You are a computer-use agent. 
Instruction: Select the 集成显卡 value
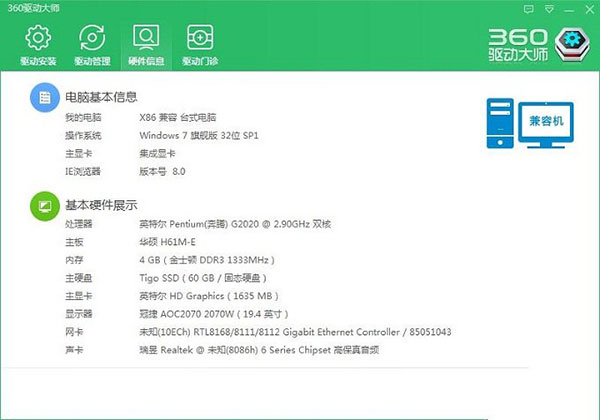click(x=157, y=153)
